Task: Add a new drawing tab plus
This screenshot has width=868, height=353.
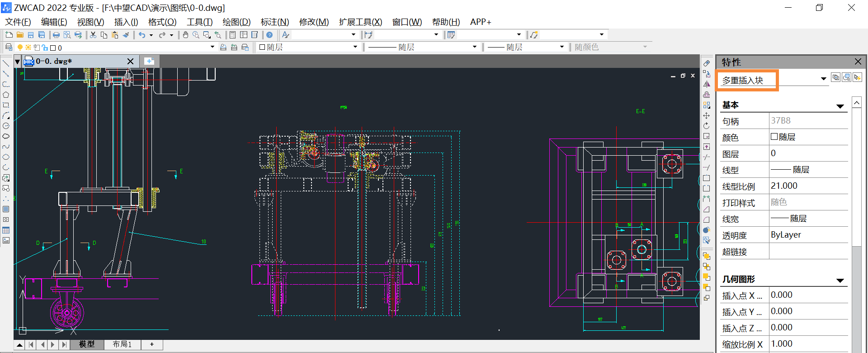Action: coord(149,61)
